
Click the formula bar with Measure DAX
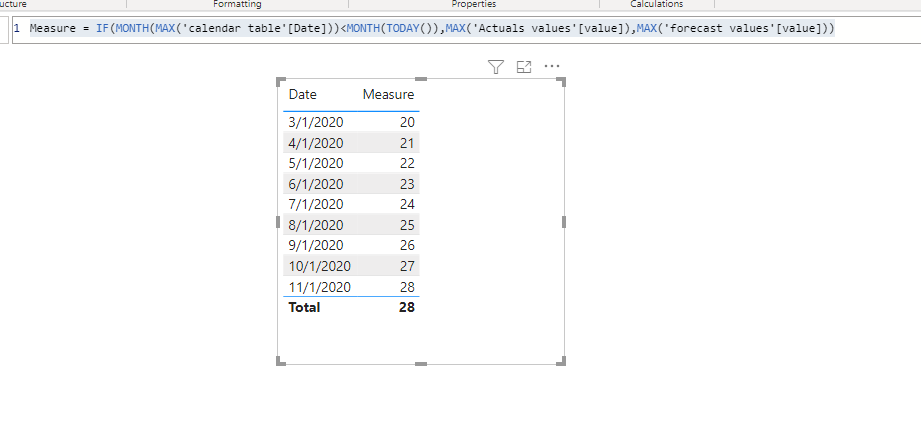tap(466, 28)
